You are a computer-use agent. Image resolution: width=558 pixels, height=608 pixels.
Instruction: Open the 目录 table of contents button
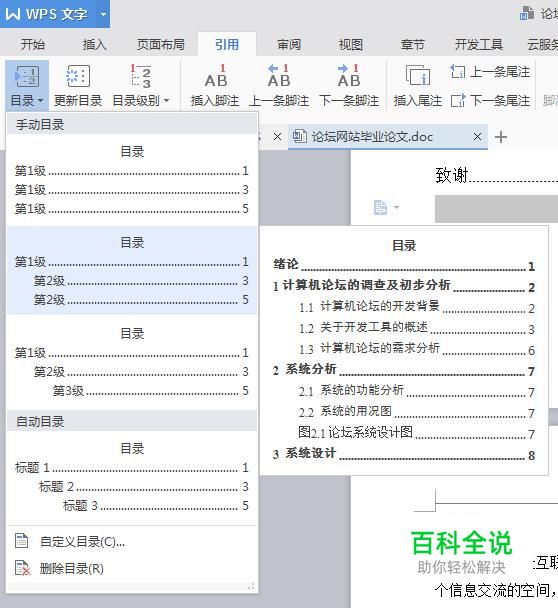pos(27,85)
